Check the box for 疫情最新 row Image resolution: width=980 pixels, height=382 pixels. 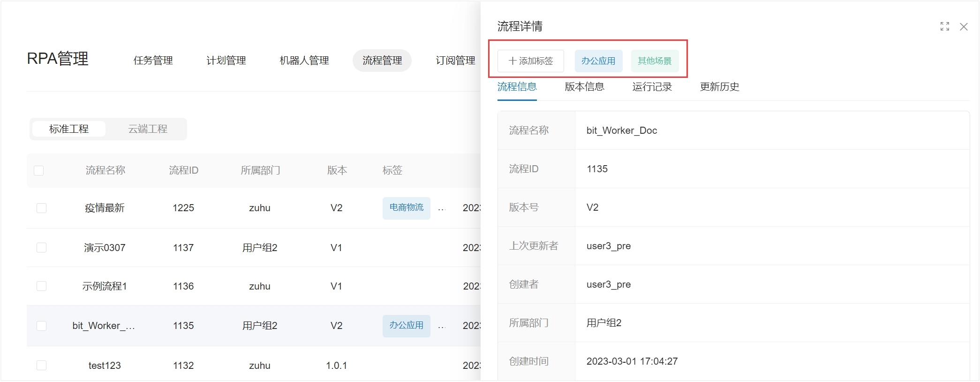[x=42, y=208]
